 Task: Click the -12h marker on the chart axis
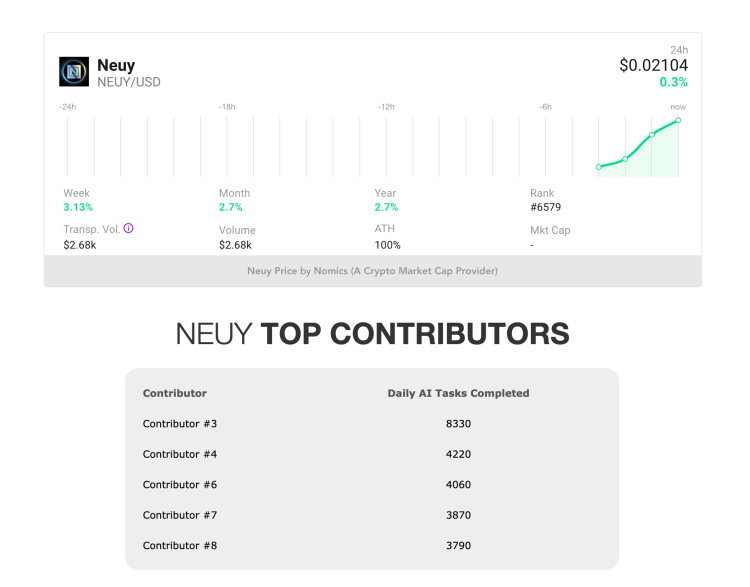coord(386,106)
